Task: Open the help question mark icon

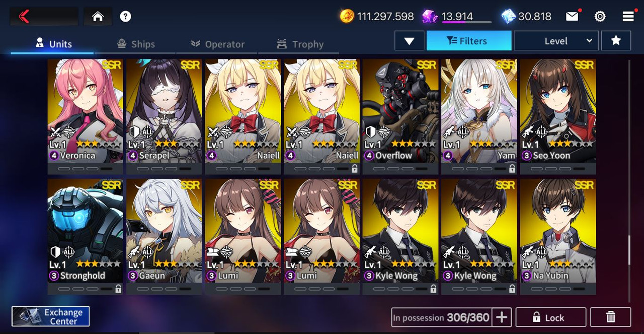Action: point(126,17)
